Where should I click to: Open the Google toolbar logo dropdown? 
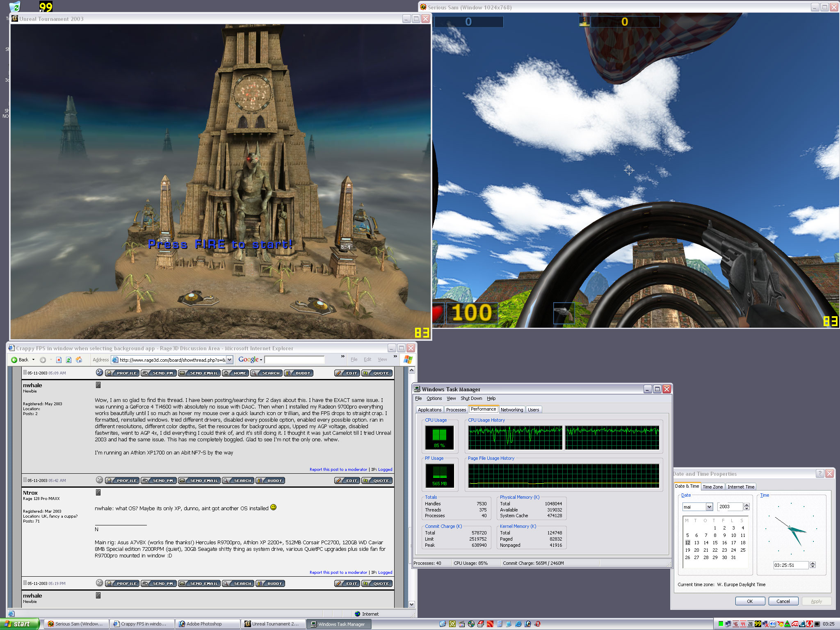click(x=250, y=359)
